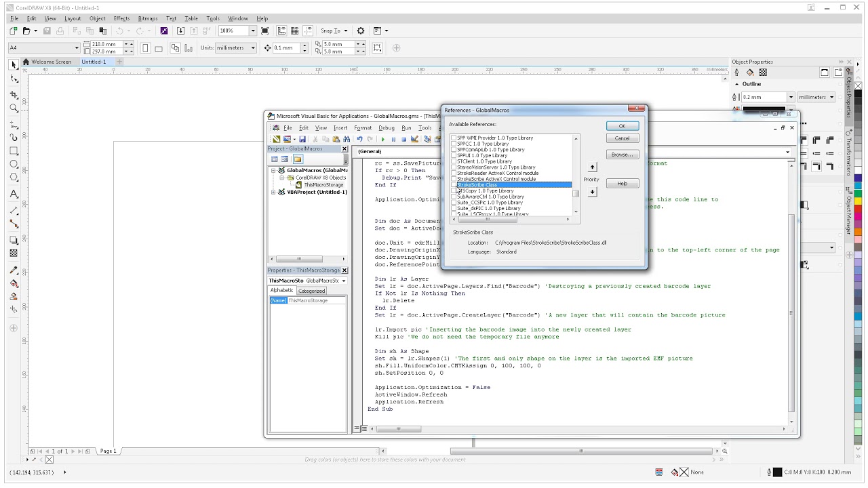Click the New document icon in CorelDRAW toolbar
The image size is (868, 488).
point(14,30)
